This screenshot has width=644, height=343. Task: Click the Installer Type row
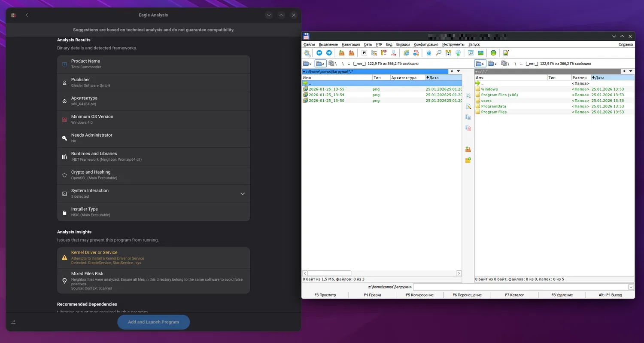click(153, 212)
